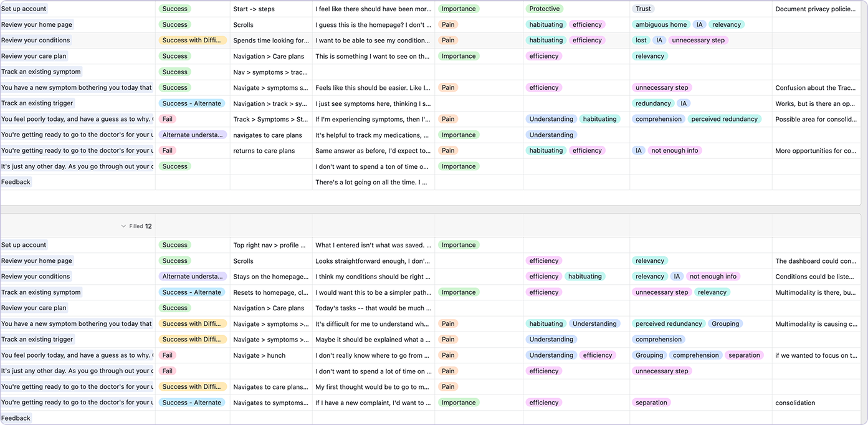
Task: Click the 'There's a lot going on' feedback cell
Action: [x=373, y=183]
